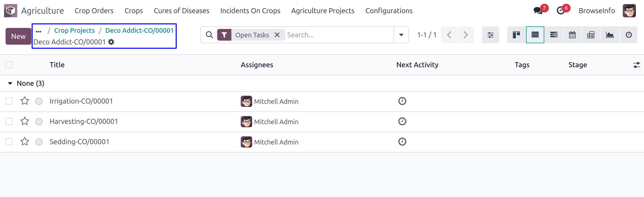The height and width of the screenshot is (197, 644).
Task: Open the Configurations menu
Action: (x=389, y=11)
